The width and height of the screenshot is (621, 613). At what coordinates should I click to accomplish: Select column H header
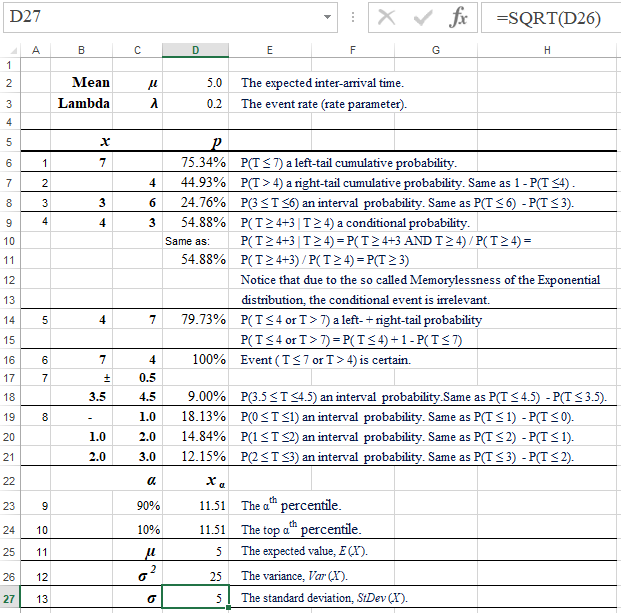[546, 50]
